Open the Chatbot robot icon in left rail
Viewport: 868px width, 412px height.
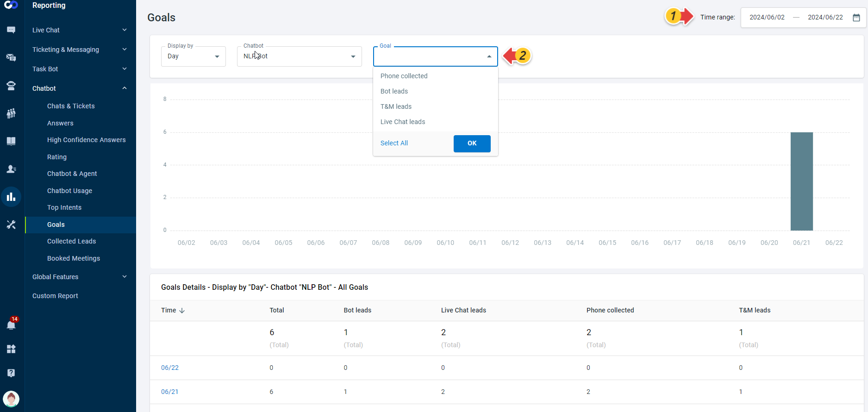point(11,86)
